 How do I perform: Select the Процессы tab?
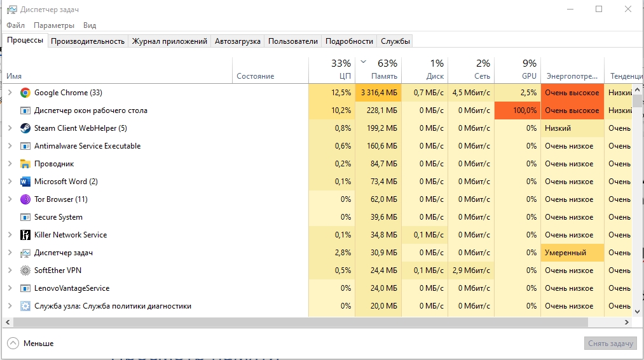point(25,40)
